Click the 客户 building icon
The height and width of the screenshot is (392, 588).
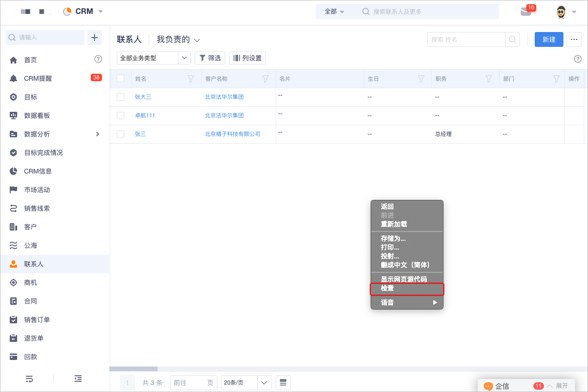click(13, 227)
